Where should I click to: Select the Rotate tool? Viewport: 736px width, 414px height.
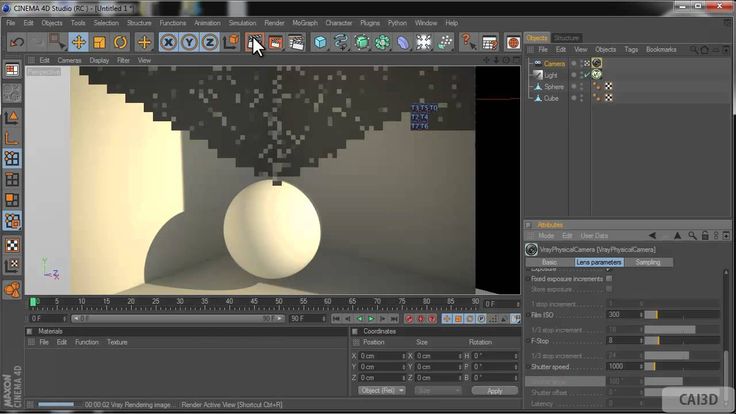[x=120, y=42]
